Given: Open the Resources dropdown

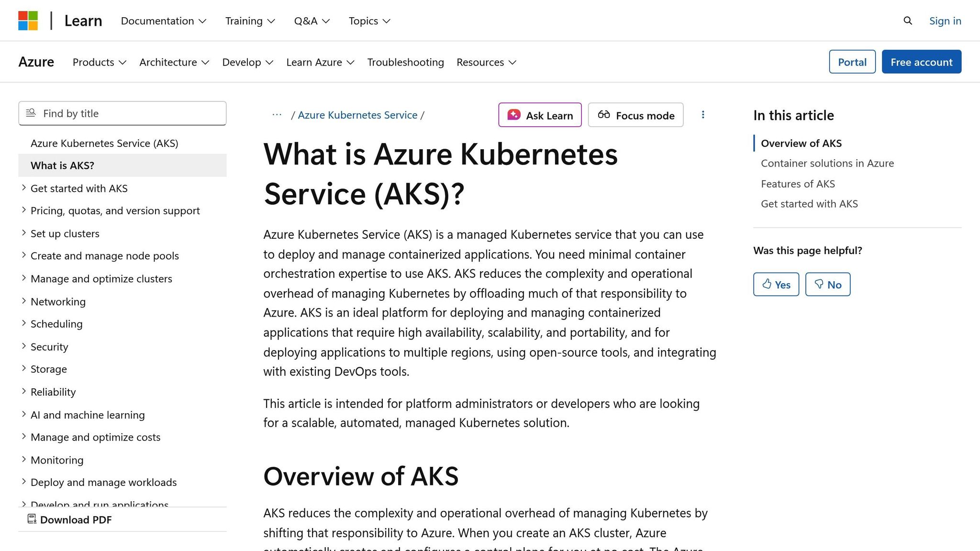Looking at the screenshot, I should 486,62.
